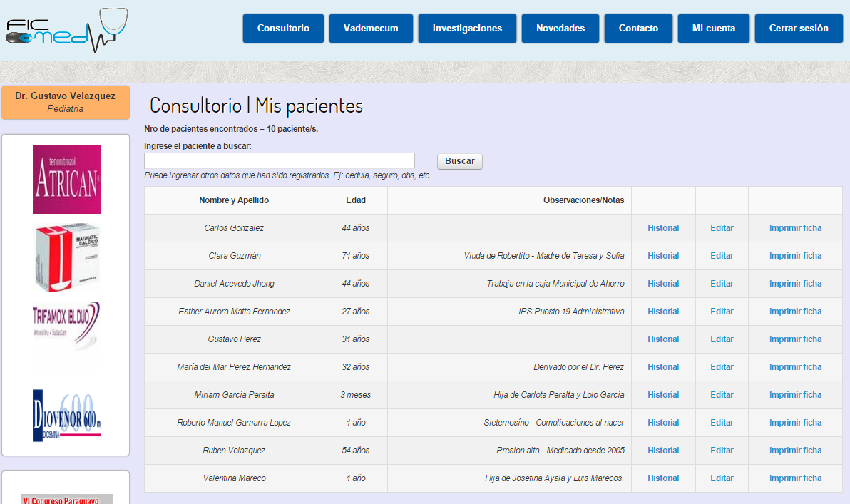Image resolution: width=850 pixels, height=504 pixels.
Task: Click the Buscar button
Action: (459, 160)
